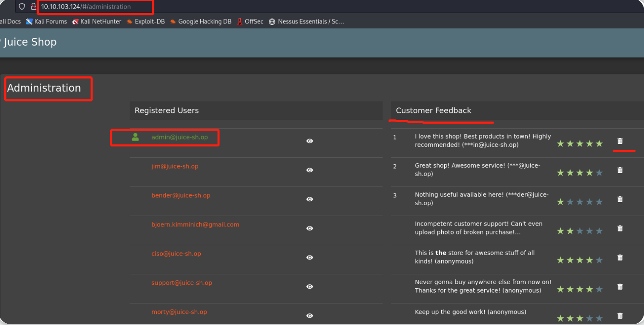The height and width of the screenshot is (325, 644).
Task: Open the Nessus Essentials bookmark
Action: 306,21
